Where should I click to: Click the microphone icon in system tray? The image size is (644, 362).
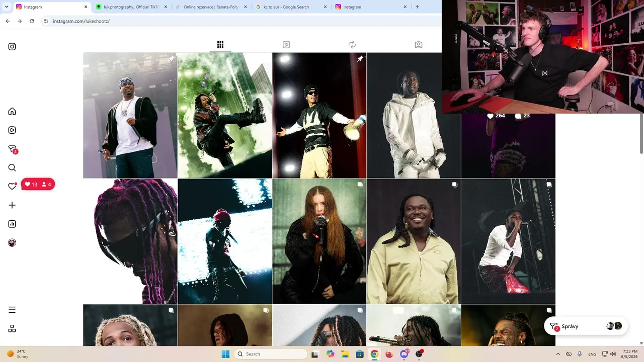580,354
